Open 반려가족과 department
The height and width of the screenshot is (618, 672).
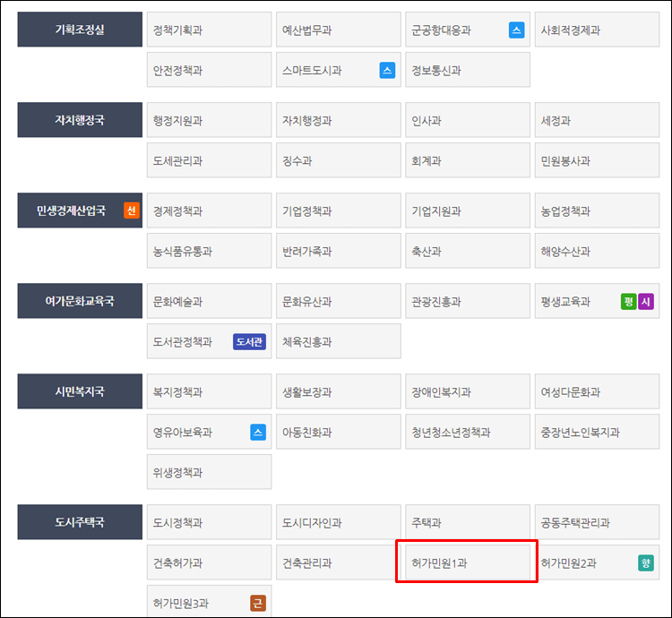coord(339,251)
